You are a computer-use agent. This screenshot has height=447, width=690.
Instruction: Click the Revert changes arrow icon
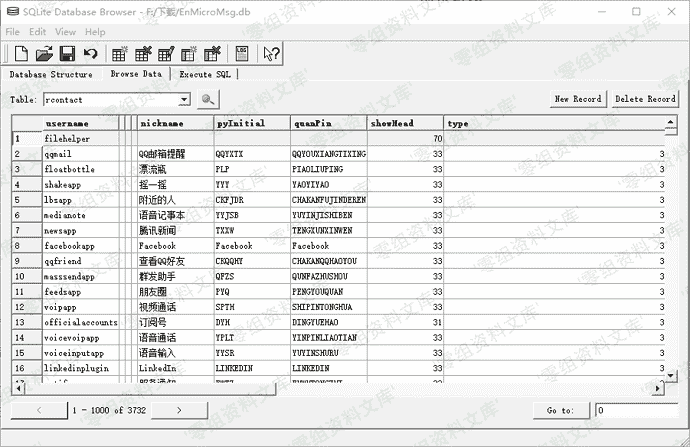tap(91, 53)
